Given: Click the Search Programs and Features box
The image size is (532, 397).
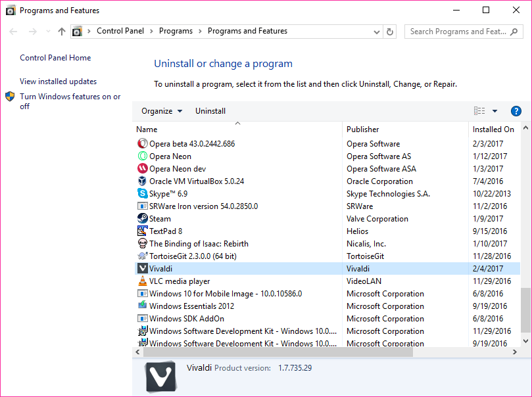Looking at the screenshot, I should [x=458, y=32].
